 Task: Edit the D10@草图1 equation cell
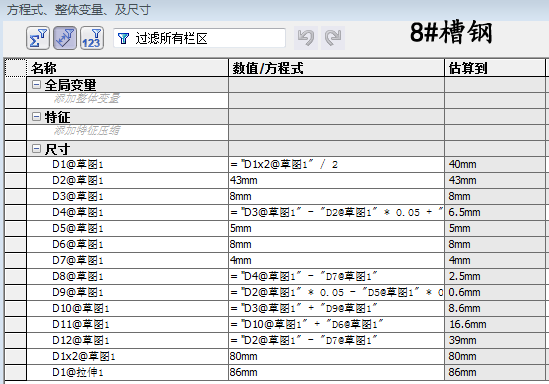(336, 308)
